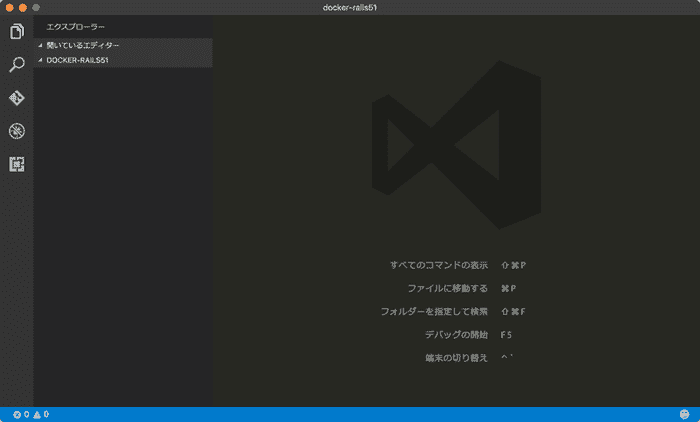
Task: Click すべてのコマンドの表示 hint text
Action: (x=439, y=265)
